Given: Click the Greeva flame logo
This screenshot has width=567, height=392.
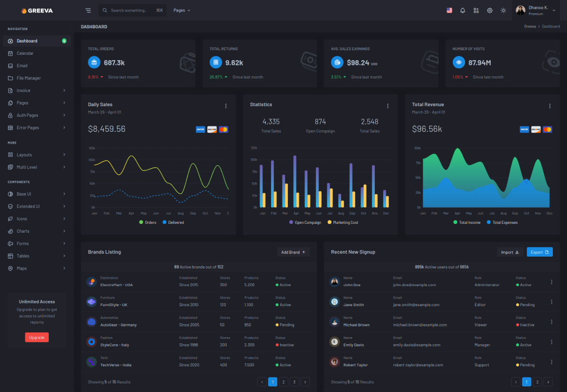Looking at the screenshot, I should click(x=37, y=10).
